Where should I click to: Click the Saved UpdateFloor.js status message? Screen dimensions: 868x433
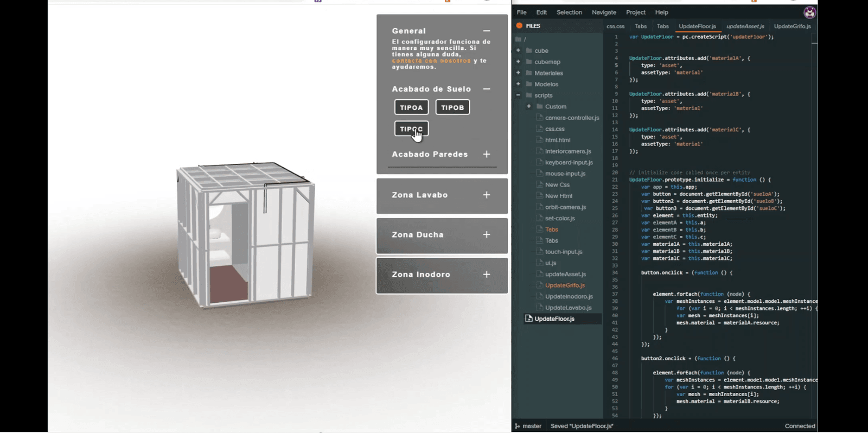pos(582,426)
